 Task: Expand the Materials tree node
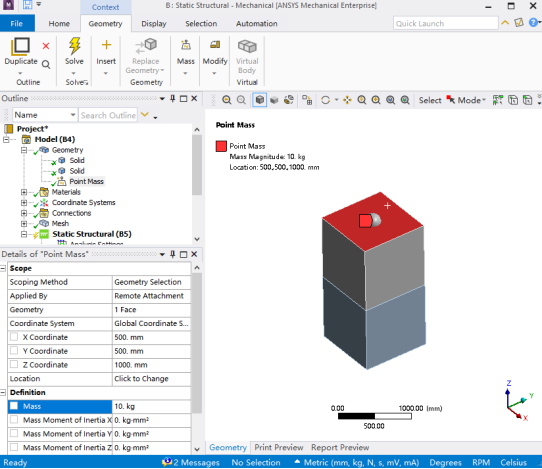(x=24, y=192)
